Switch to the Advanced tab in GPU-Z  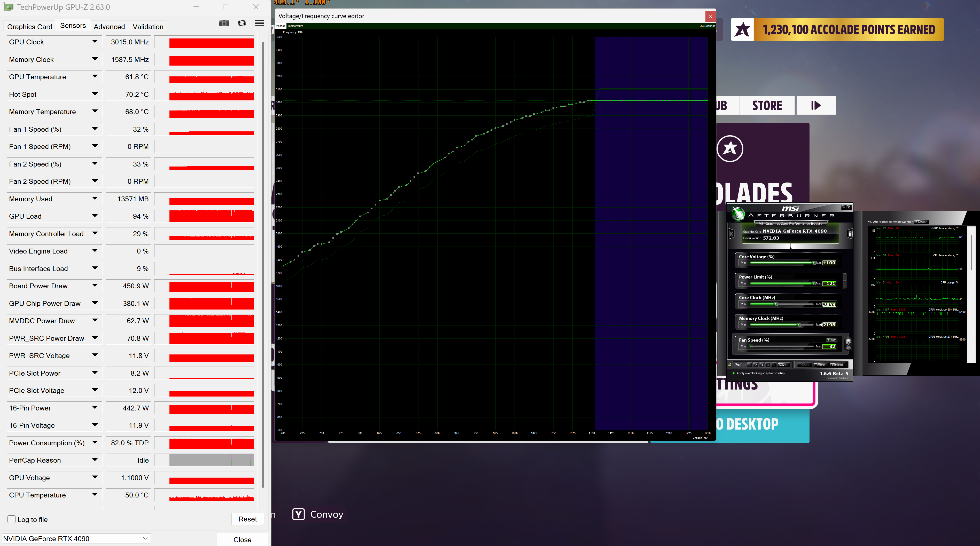109,27
